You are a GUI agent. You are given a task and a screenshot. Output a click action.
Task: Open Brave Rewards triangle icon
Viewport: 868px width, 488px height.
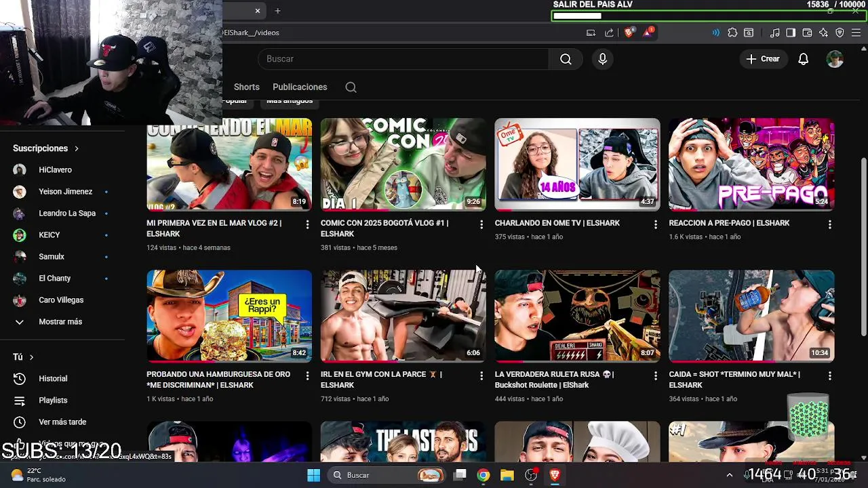[x=648, y=32]
